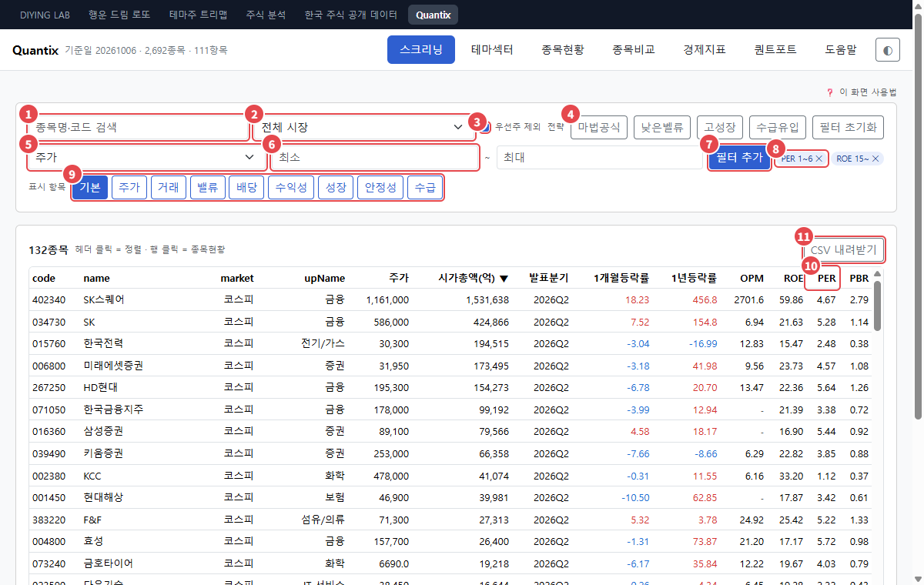Sort the table by the ROE header

[x=793, y=278]
